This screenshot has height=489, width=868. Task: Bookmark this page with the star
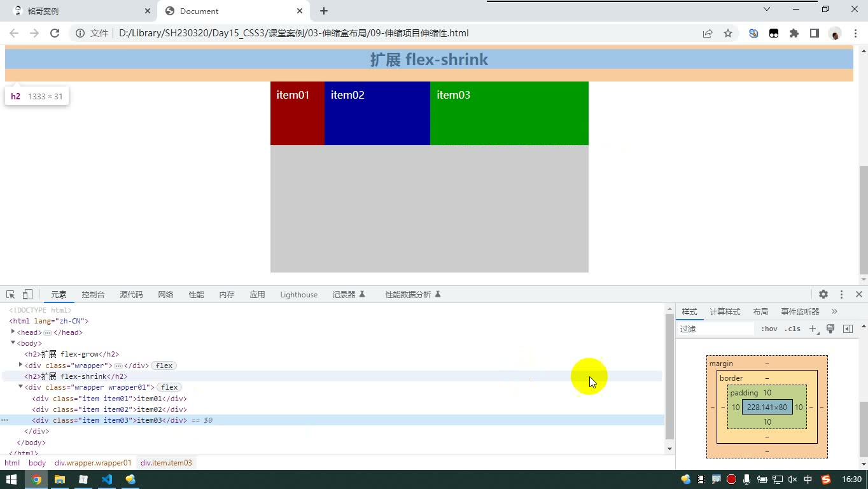click(728, 33)
